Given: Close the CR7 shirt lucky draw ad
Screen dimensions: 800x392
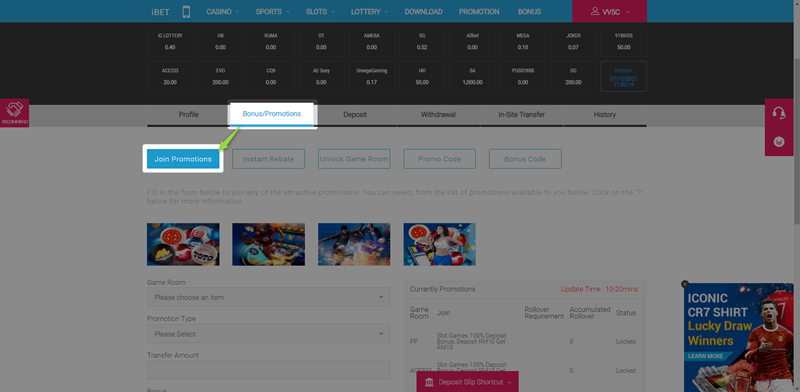Looking at the screenshot, I should pos(685,284).
